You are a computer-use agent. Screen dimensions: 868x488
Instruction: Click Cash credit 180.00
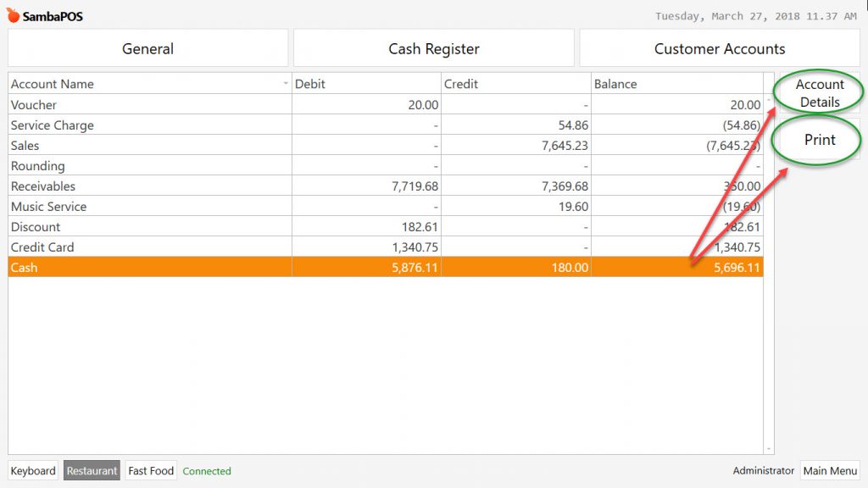(x=570, y=268)
